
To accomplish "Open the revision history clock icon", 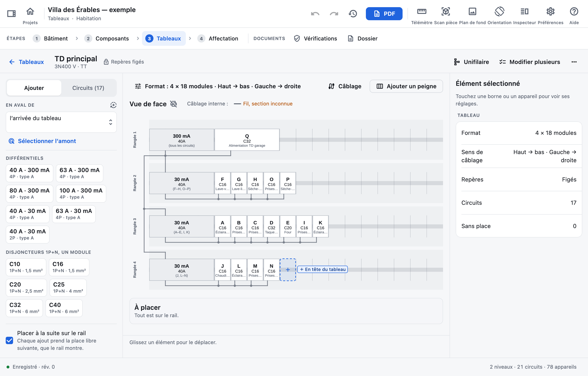I will 353,14.
